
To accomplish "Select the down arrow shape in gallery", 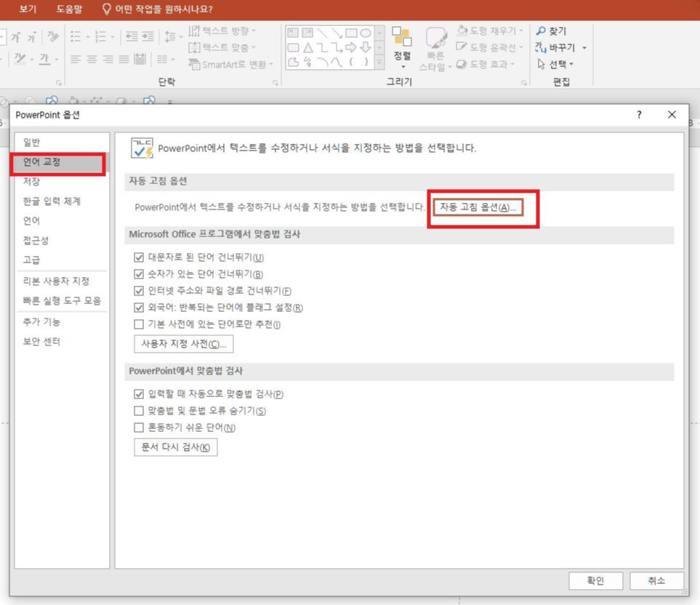I will click(366, 47).
